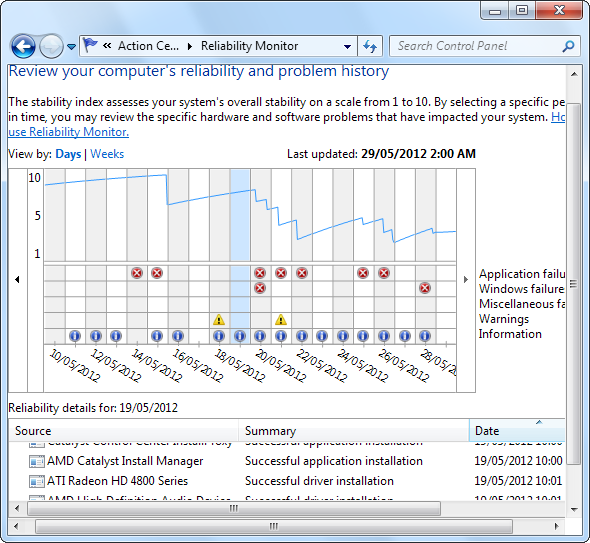The image size is (590, 543).
Task: Expand the address bar previous locations dropdown
Action: (x=347, y=47)
